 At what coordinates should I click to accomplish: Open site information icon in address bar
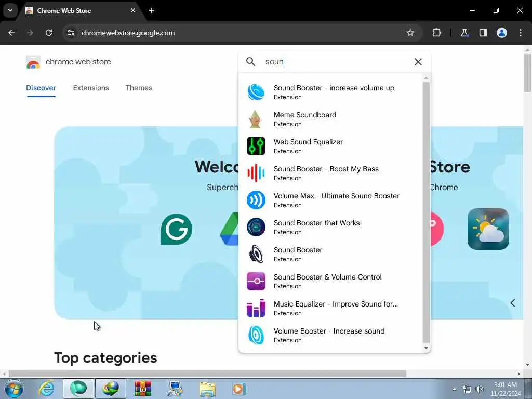71,33
